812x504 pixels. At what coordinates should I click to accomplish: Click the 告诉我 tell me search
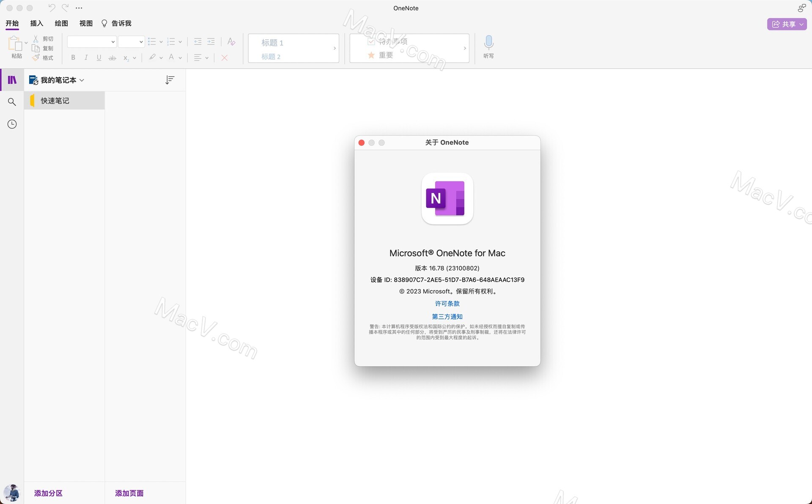[x=116, y=23]
